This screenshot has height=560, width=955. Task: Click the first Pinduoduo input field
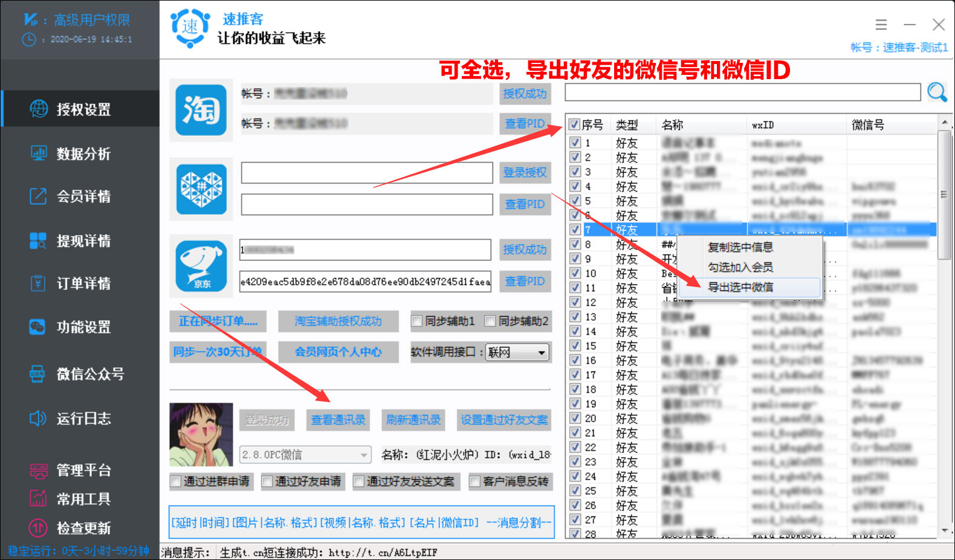(x=367, y=173)
